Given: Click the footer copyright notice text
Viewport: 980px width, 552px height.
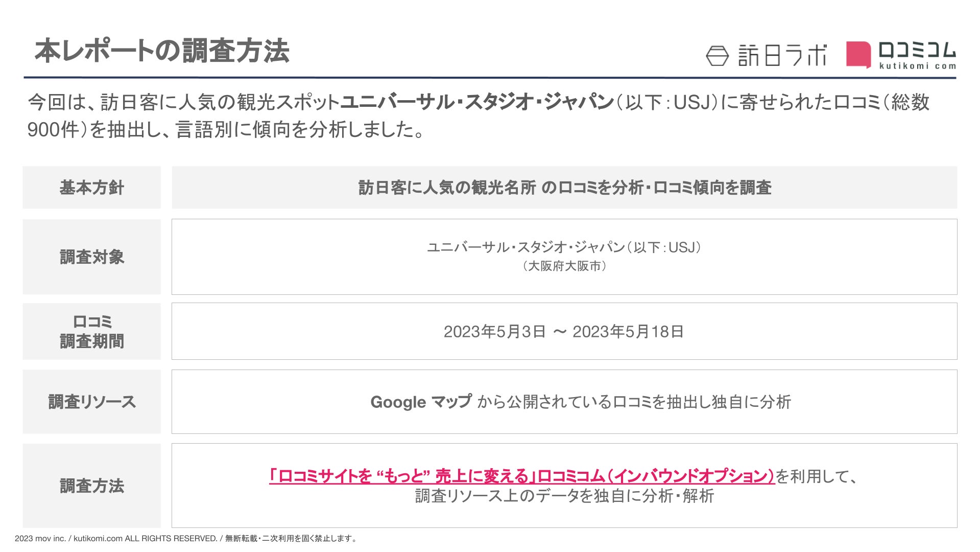Looking at the screenshot, I should tap(186, 538).
